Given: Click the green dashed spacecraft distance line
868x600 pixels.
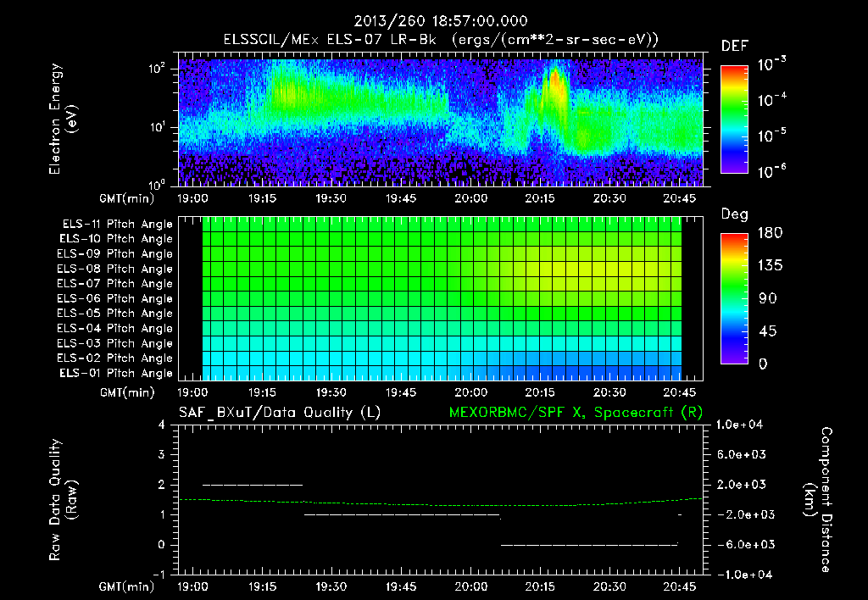Looking at the screenshot, I should click(440, 503).
